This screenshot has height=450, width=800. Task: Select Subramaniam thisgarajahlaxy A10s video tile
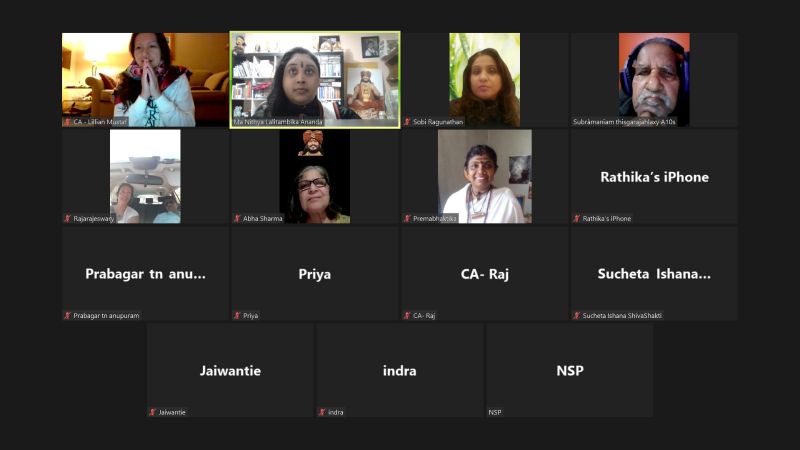click(x=654, y=80)
